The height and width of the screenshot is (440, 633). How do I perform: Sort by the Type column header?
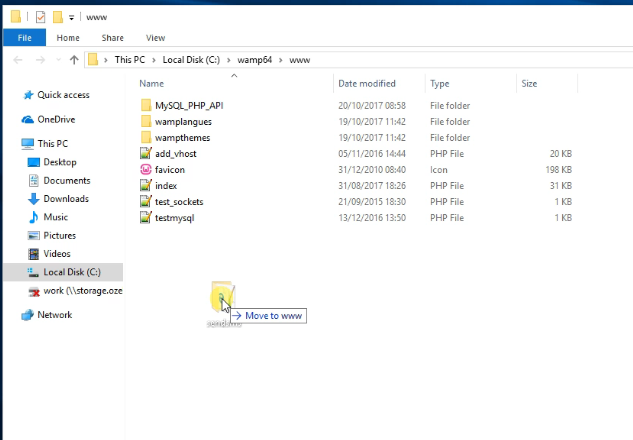(440, 84)
